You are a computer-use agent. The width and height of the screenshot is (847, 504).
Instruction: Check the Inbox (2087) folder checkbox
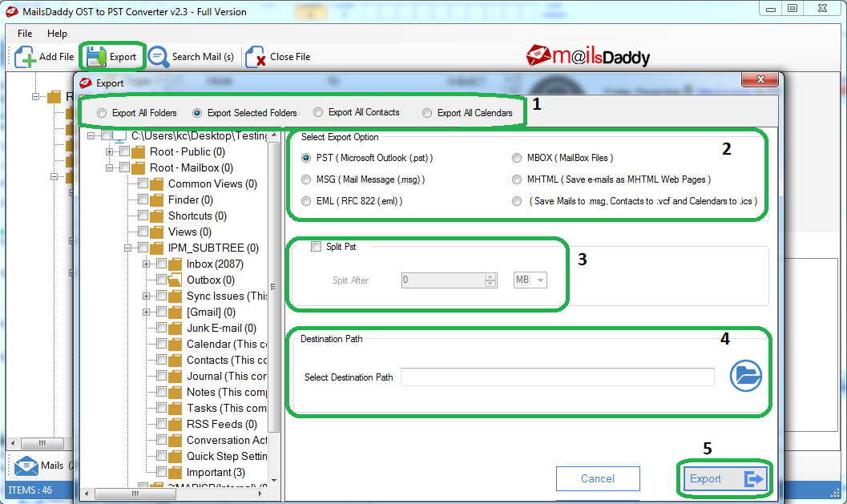(162, 264)
